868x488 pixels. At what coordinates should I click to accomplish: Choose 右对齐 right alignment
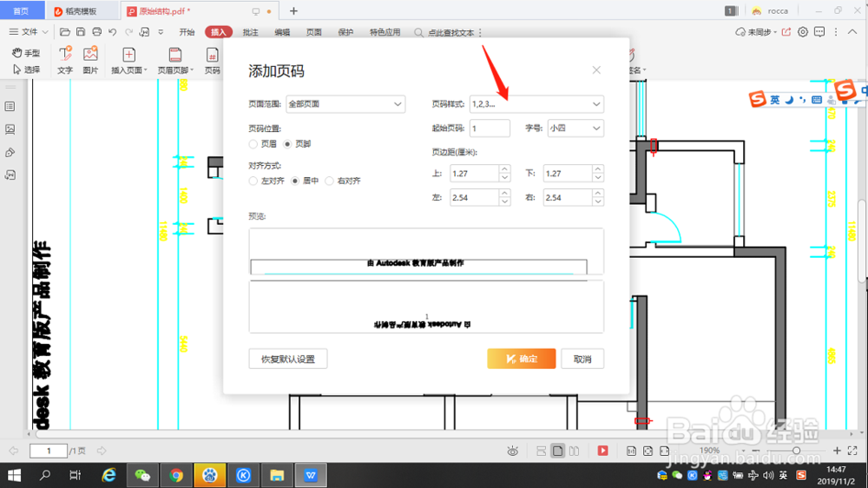click(x=329, y=181)
